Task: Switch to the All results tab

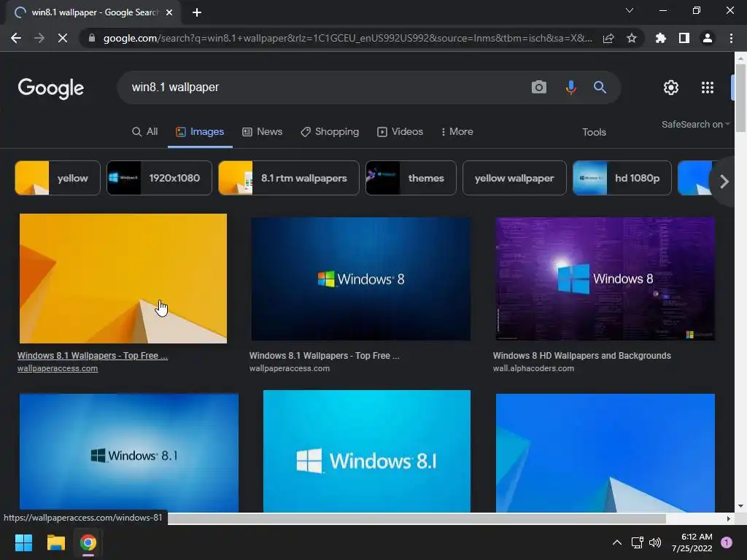Action: point(145,131)
